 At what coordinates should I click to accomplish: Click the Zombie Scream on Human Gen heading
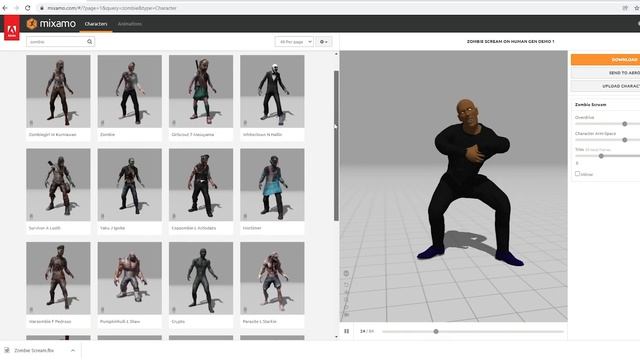click(510, 42)
